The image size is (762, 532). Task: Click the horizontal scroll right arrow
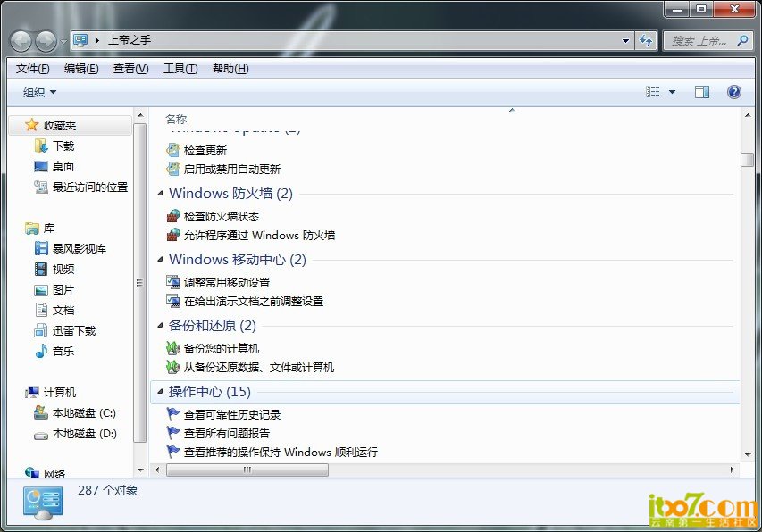coord(733,470)
